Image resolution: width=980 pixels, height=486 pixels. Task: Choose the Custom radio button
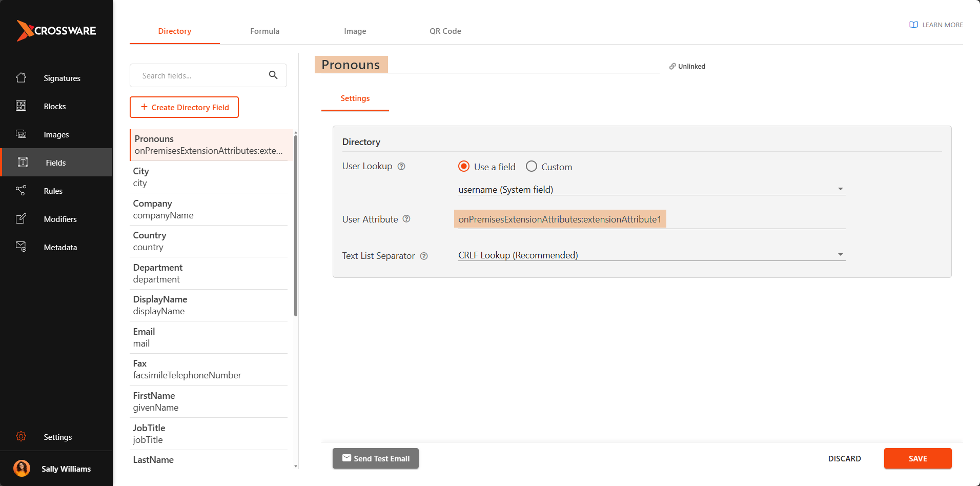coord(531,166)
